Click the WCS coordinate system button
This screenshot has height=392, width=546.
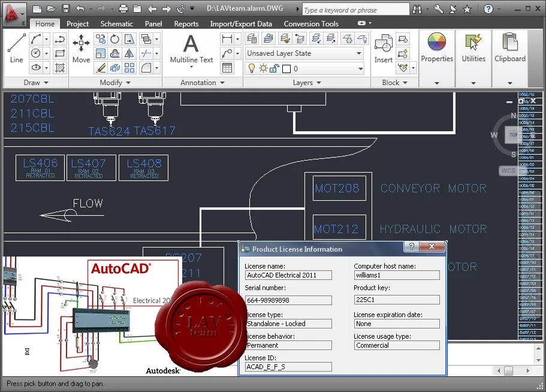point(508,171)
